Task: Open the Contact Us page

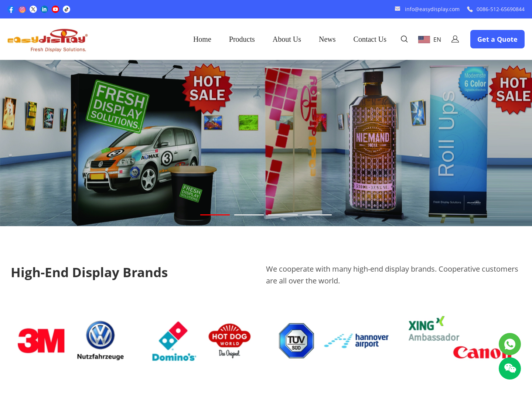Action: (x=370, y=39)
